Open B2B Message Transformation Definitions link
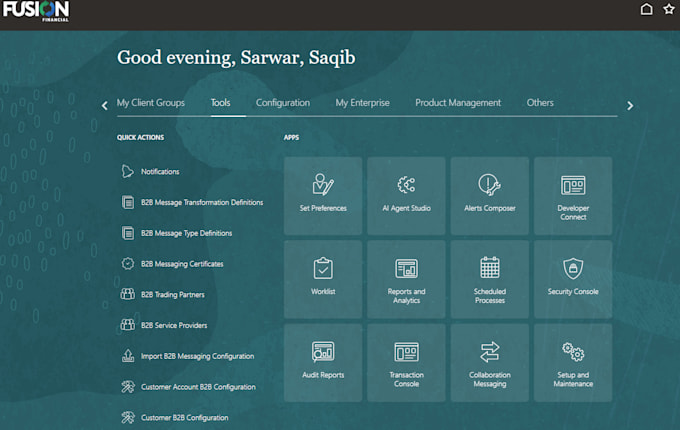680x430 pixels. coord(202,202)
